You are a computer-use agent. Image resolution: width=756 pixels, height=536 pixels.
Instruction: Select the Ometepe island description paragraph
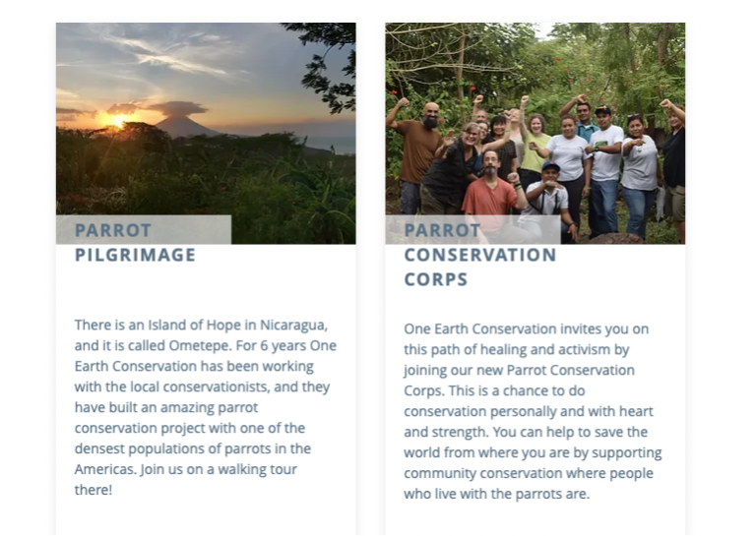[x=206, y=406]
